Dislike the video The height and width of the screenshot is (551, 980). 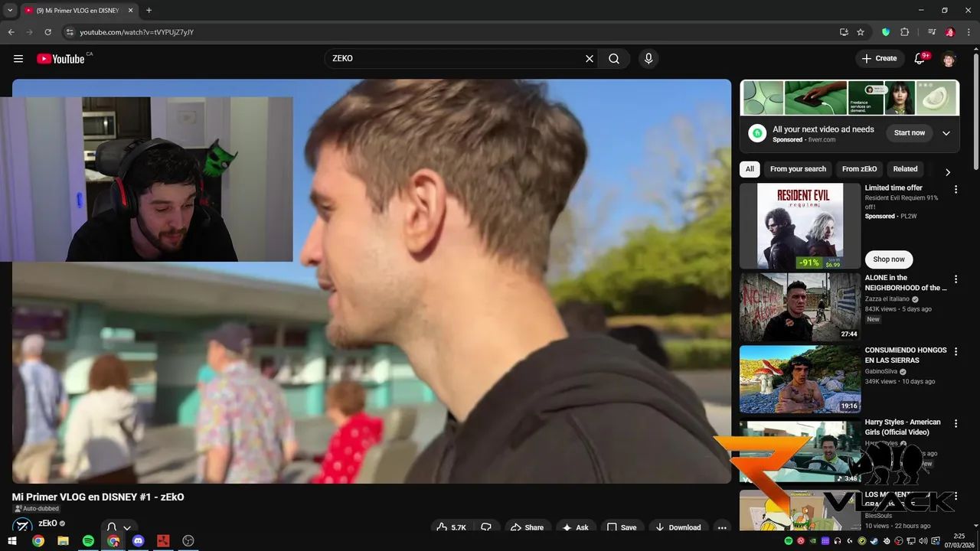pos(486,527)
